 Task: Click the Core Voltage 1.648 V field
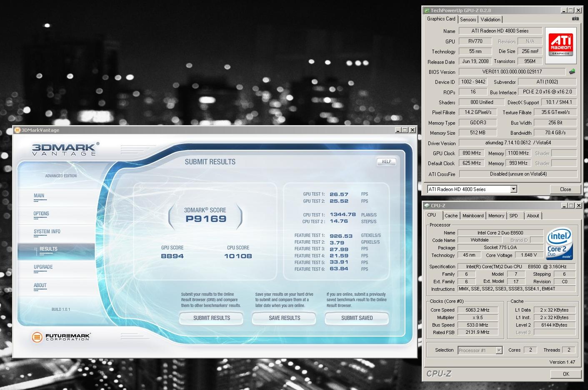528,255
